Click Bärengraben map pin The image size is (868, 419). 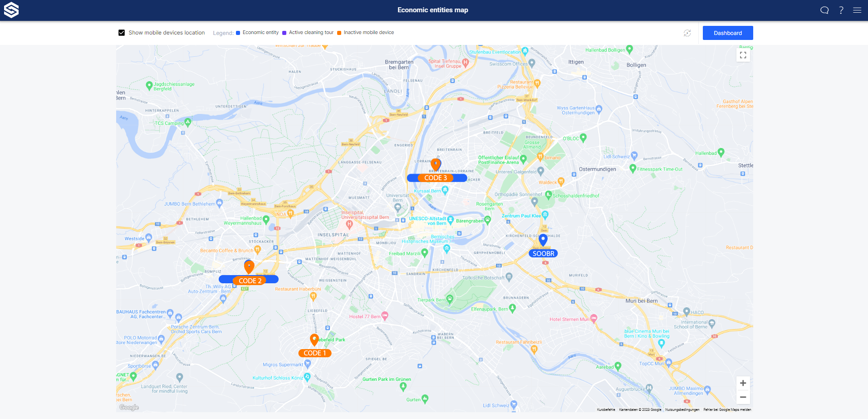click(488, 220)
